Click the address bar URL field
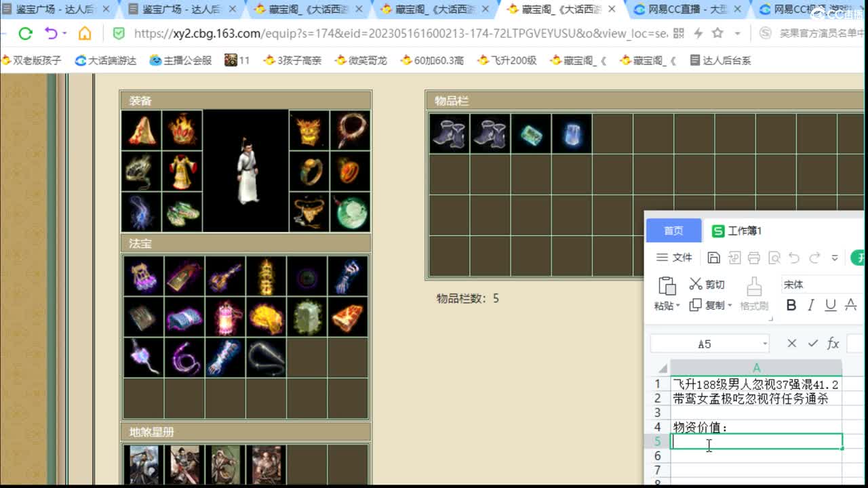The width and height of the screenshot is (868, 488). [400, 33]
